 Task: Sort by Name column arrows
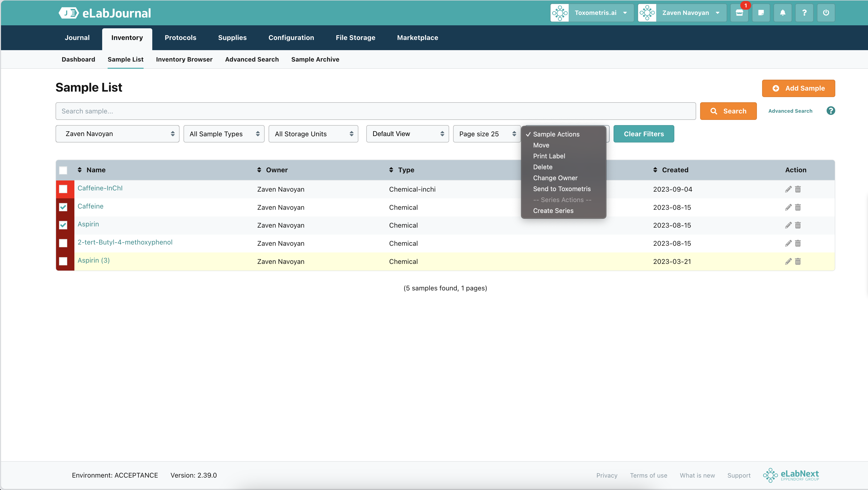tap(80, 170)
